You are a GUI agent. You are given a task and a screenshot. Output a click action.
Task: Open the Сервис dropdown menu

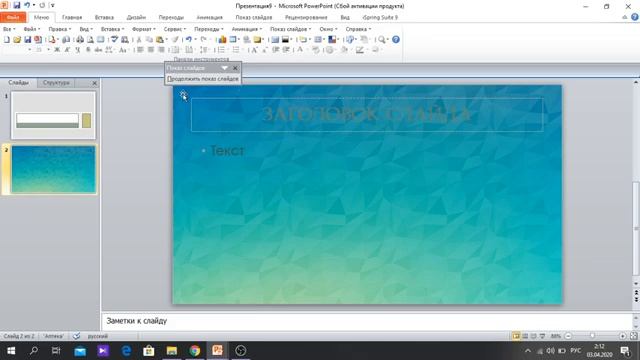click(175, 29)
